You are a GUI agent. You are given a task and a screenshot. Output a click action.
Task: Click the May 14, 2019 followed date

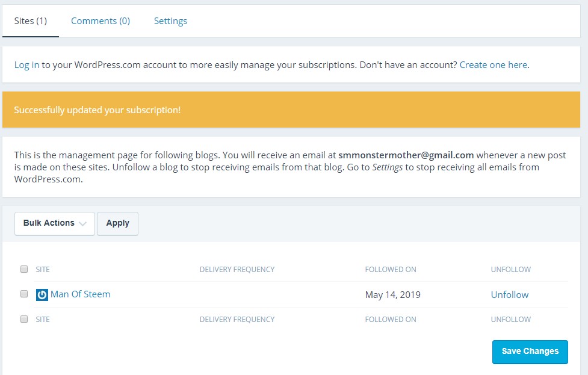click(392, 295)
